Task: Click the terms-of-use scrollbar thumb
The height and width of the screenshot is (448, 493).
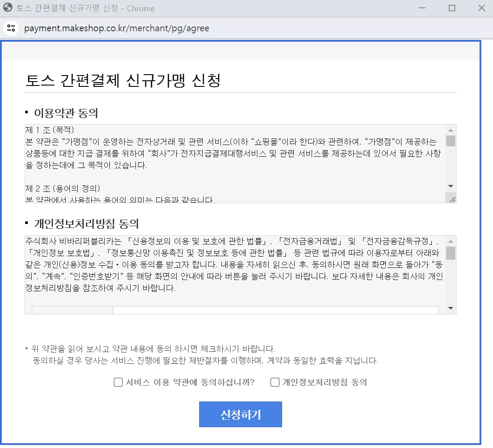Action: pos(450,141)
